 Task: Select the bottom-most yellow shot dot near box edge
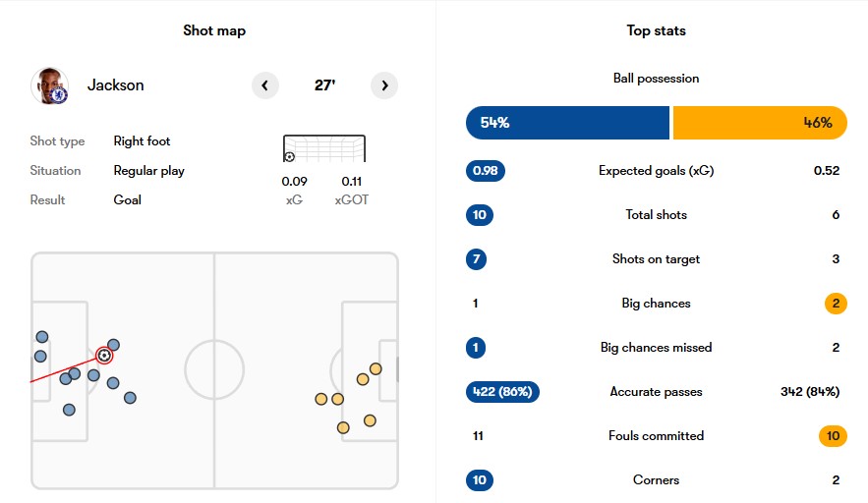(343, 427)
